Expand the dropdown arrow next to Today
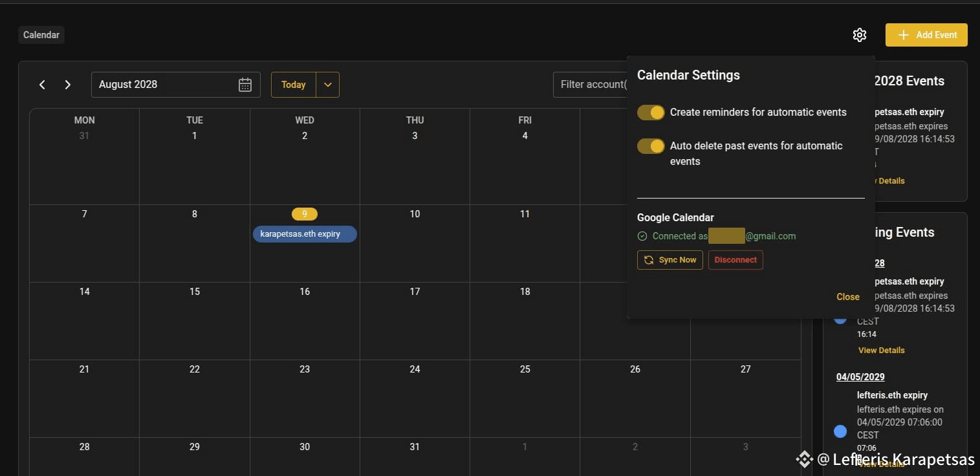This screenshot has width=980, height=476. [x=328, y=85]
